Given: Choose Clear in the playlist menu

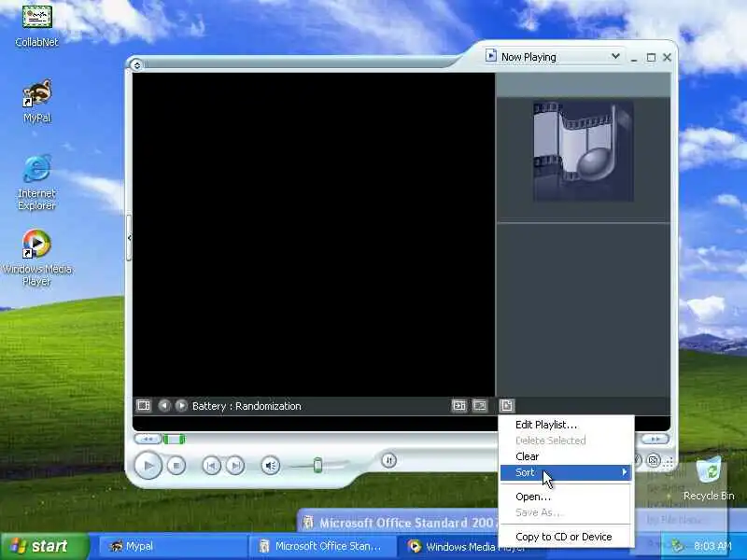Looking at the screenshot, I should point(567,456).
